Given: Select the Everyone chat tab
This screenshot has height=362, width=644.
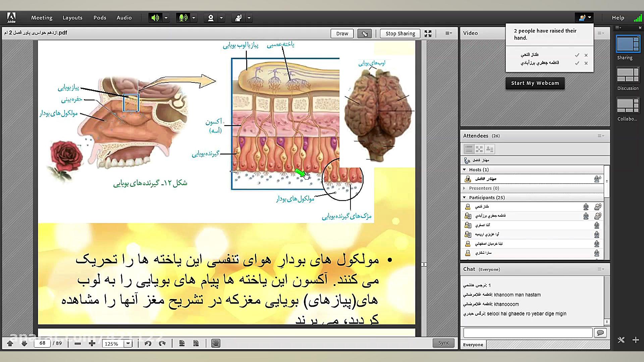Looking at the screenshot, I should (x=473, y=345).
